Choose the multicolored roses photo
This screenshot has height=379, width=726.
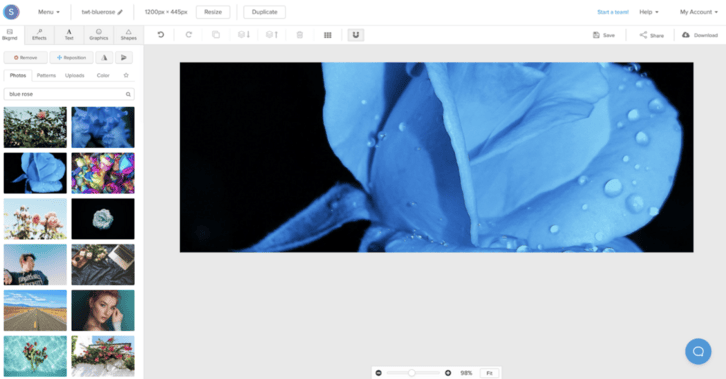(103, 173)
